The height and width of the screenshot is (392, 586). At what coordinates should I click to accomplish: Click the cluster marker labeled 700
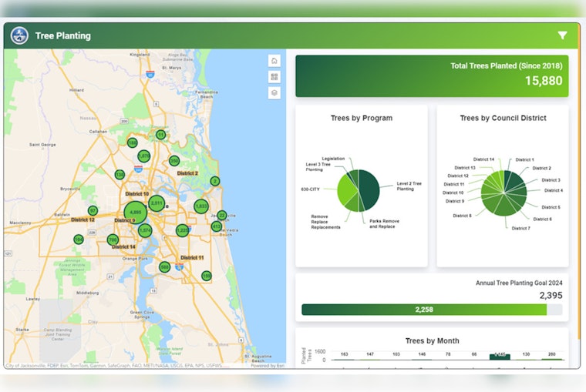pyautogui.click(x=113, y=240)
